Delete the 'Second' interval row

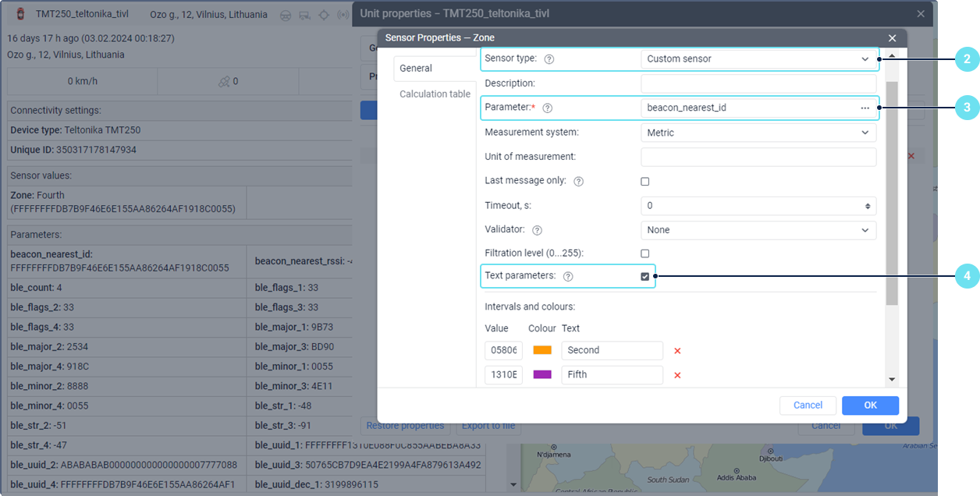coord(677,351)
